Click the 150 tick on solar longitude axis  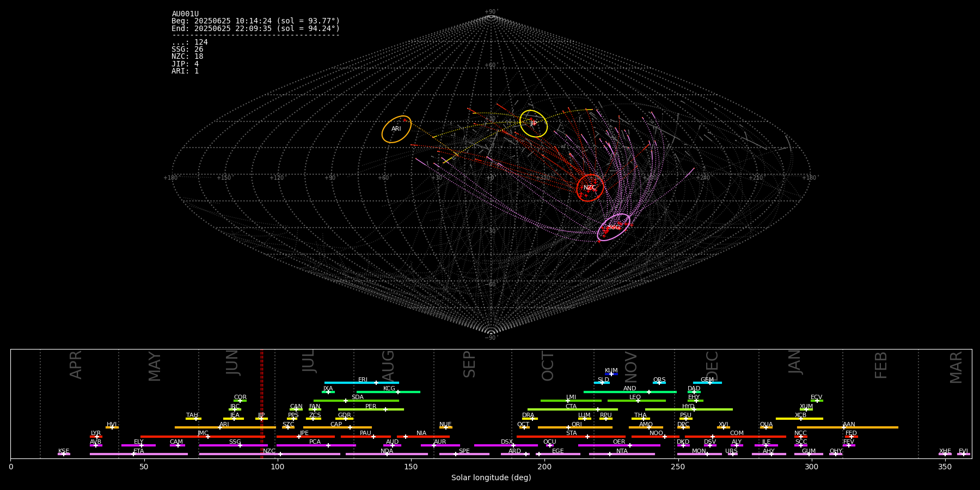(411, 467)
